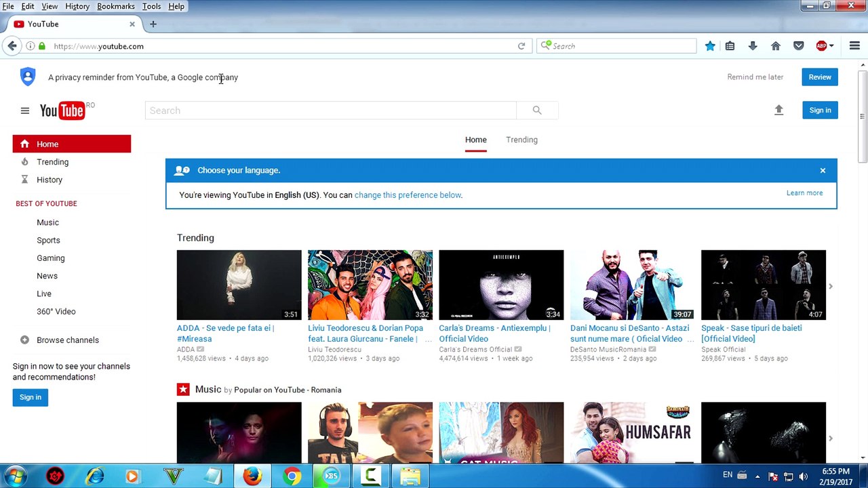Launch Google Chrome from taskbar

coord(292,476)
